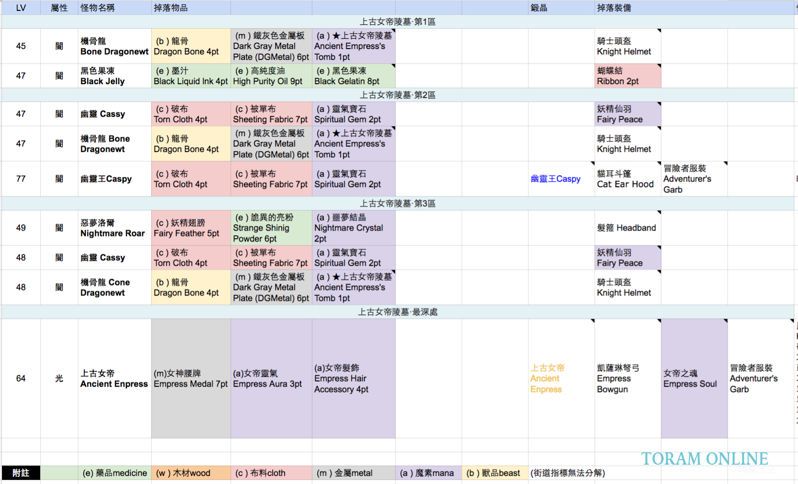Screen dimensions: 798x484
Task: Click the Cat Ear Hood cell
Action: pos(628,179)
